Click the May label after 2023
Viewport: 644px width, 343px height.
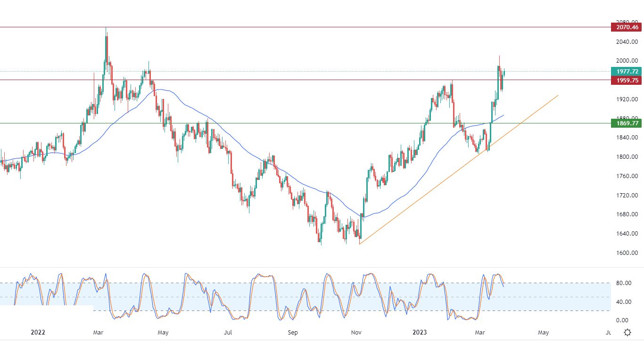[544, 333]
